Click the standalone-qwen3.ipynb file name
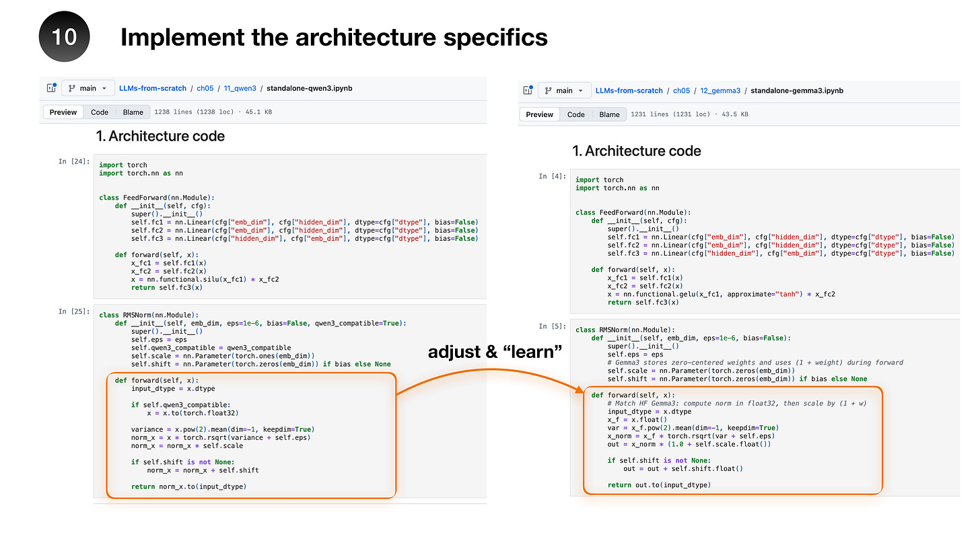The image size is (980, 551). [310, 88]
